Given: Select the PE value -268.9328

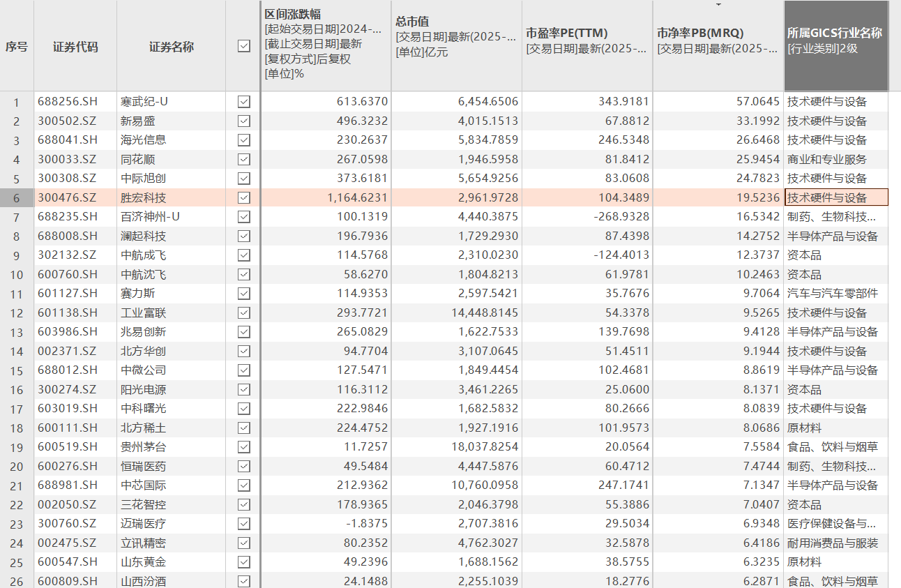Looking at the screenshot, I should [x=621, y=217].
